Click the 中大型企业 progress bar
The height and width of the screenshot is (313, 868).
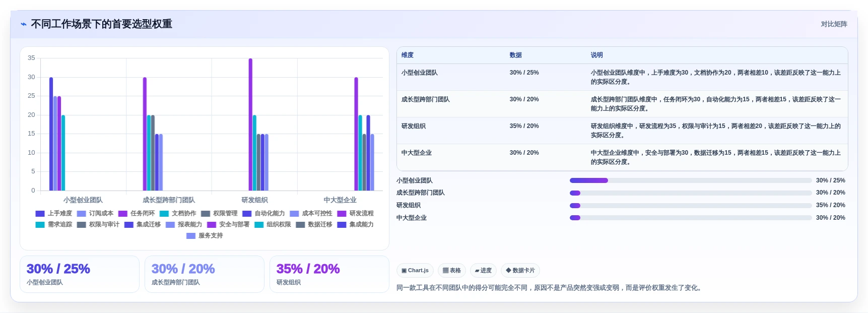pyautogui.click(x=691, y=218)
